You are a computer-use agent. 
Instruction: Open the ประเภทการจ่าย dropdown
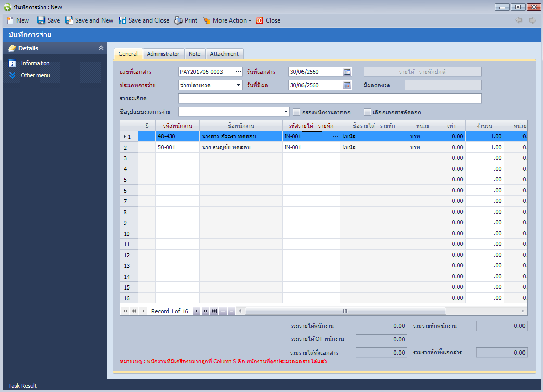click(x=238, y=85)
